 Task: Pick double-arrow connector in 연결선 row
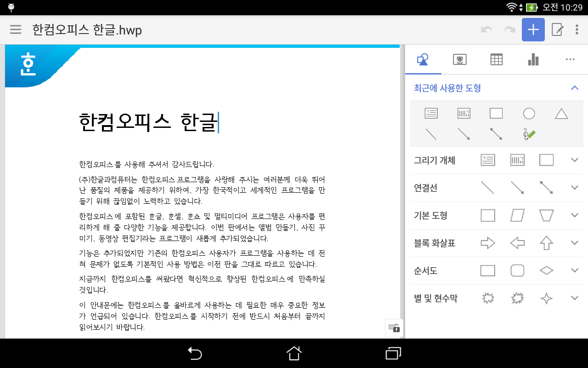point(546,188)
